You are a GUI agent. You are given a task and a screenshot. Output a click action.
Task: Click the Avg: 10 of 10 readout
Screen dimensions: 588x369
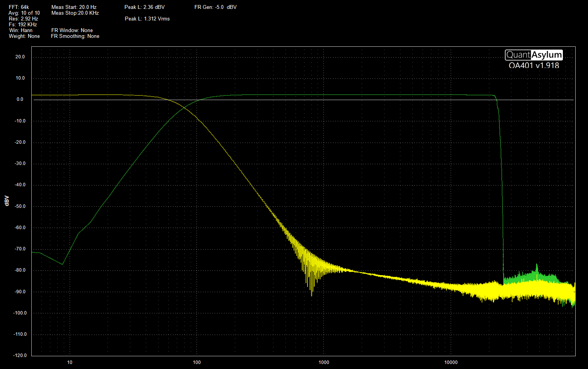[x=24, y=13]
